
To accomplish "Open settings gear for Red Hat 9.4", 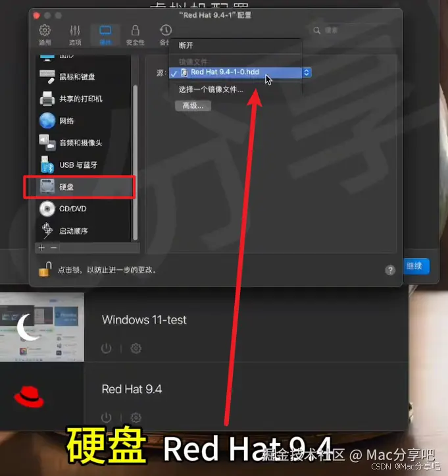I will pos(136,417).
